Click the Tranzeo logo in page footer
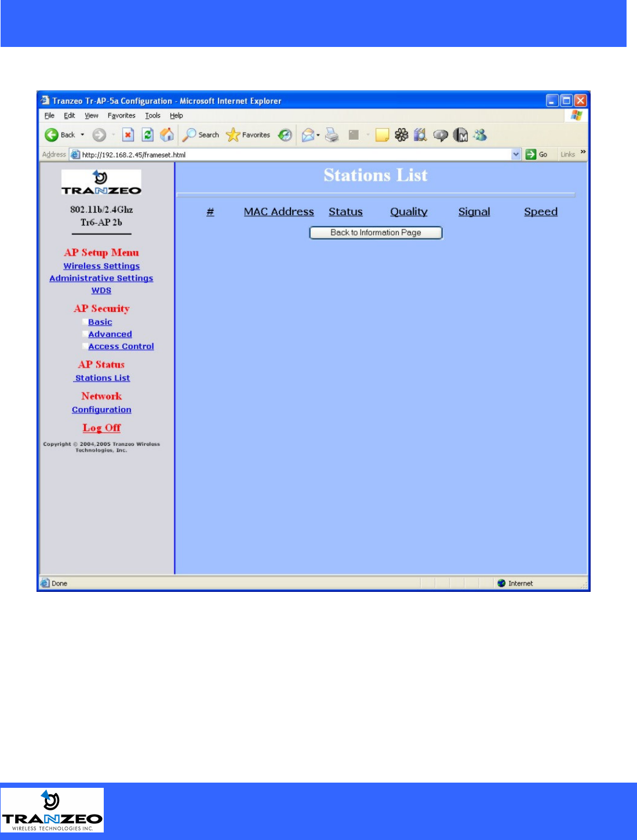Screen dimensions: 637x840 point(52,811)
